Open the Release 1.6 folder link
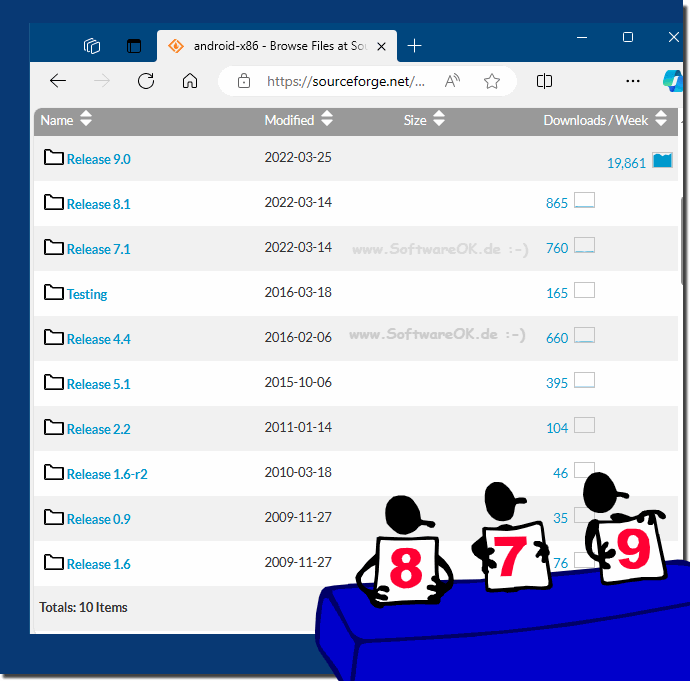This screenshot has height=681, width=690. (x=99, y=564)
